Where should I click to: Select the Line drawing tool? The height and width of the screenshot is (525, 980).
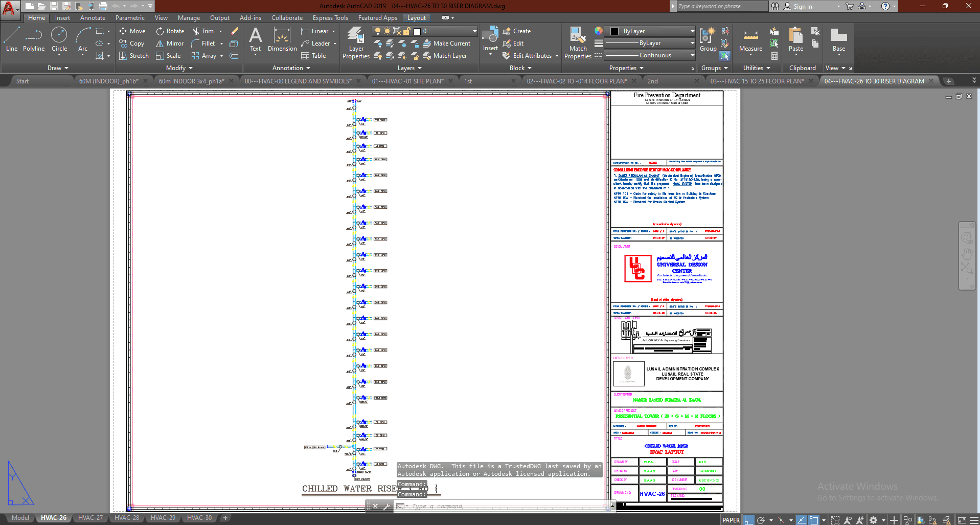[x=12, y=39]
